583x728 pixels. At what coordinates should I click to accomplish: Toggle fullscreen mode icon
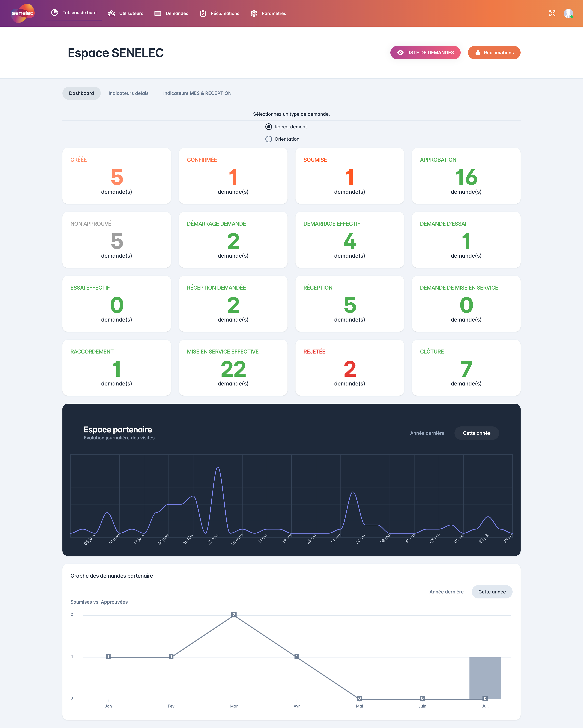pos(552,13)
